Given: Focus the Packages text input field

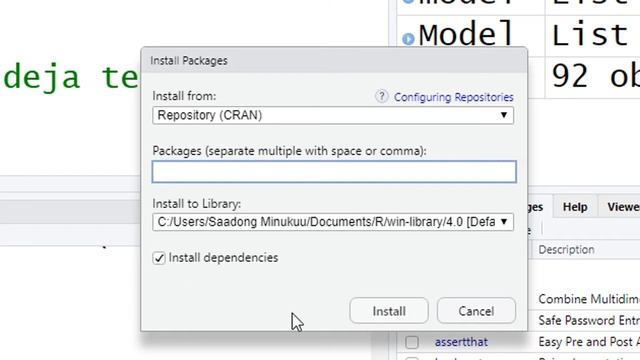Looking at the screenshot, I should point(334,172).
